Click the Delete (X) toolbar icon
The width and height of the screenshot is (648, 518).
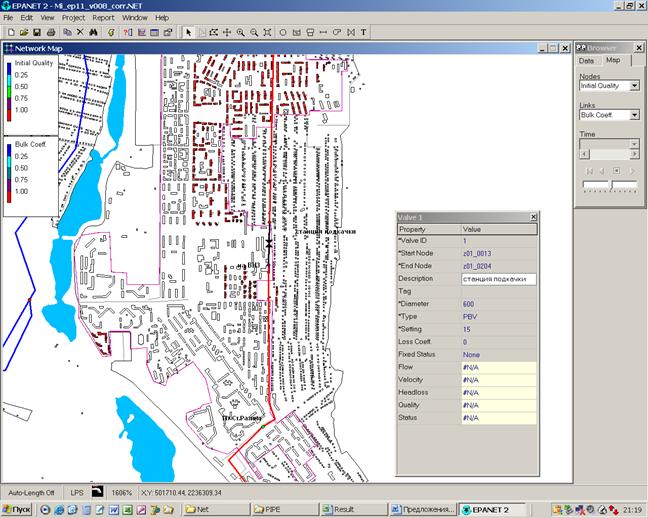tap(80, 32)
